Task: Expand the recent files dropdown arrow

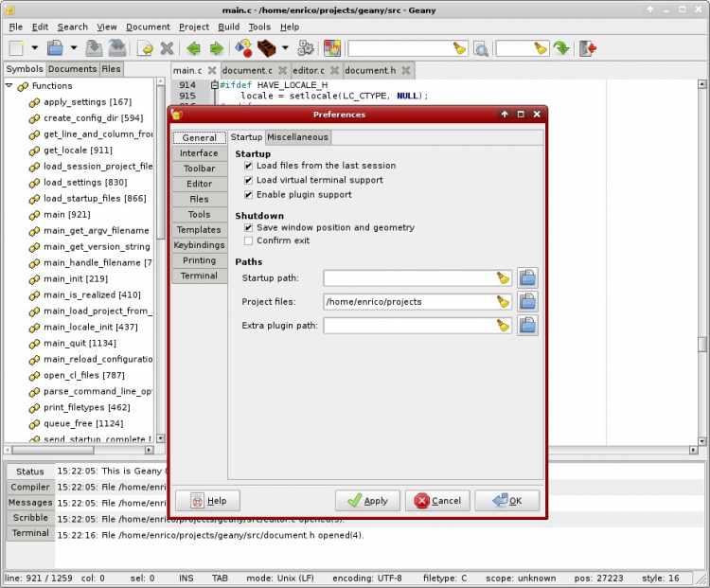Action: [73, 47]
